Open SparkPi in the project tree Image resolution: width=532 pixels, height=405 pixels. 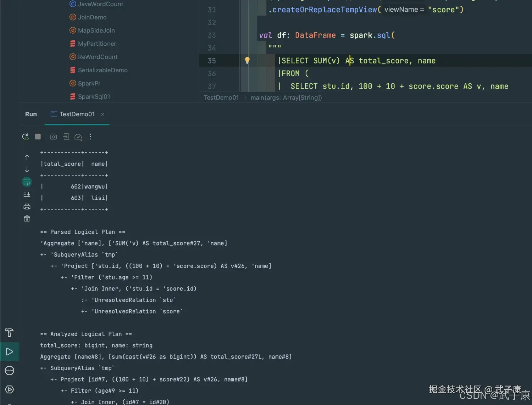(85, 83)
